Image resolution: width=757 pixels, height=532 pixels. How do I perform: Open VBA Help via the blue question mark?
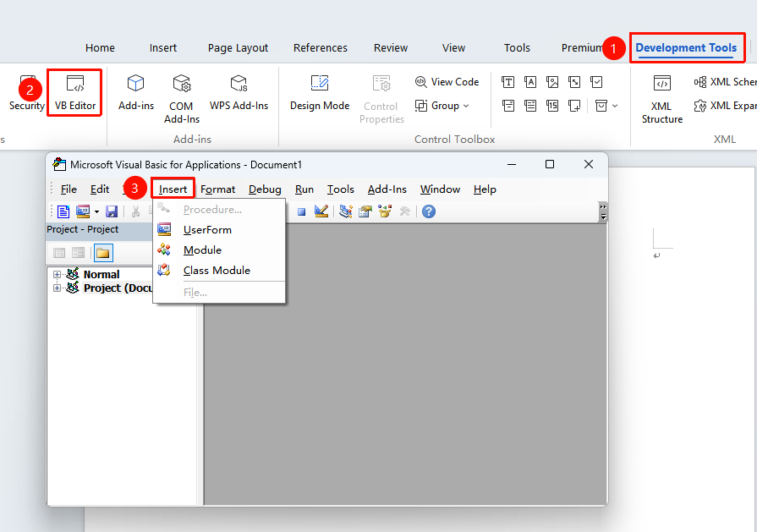[429, 211]
